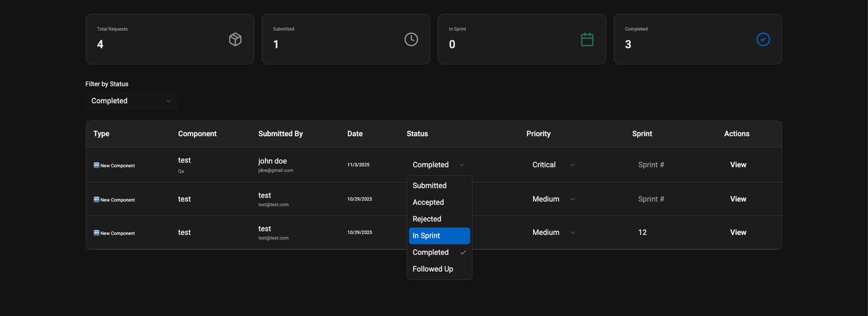Click the Completed count card showing 3
Viewport: 868px width, 316px height.
(x=698, y=39)
